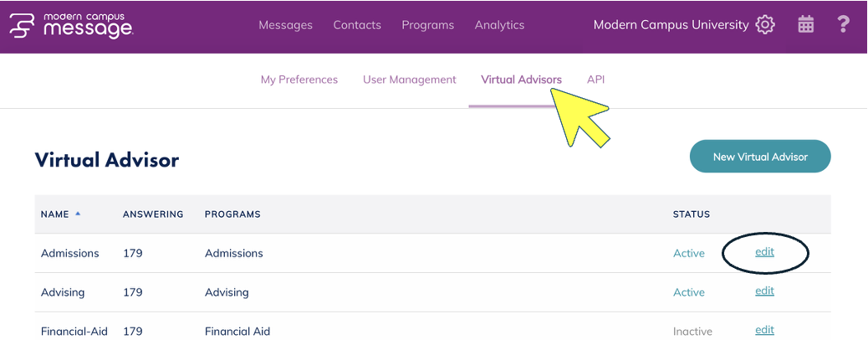Viewport: 868px width, 340px height.
Task: Sort by Name column arrow
Action: pyautogui.click(x=78, y=214)
